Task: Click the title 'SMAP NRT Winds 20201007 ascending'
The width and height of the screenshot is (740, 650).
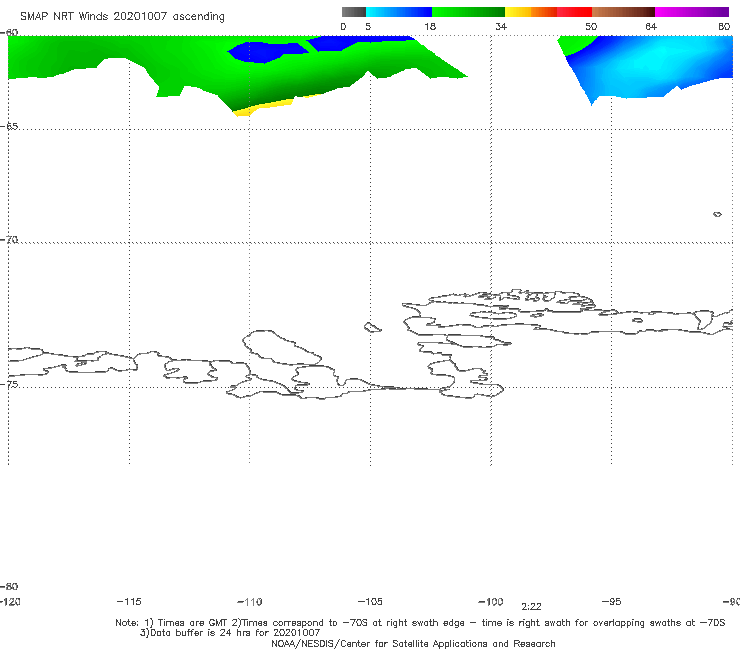Action: click(122, 17)
